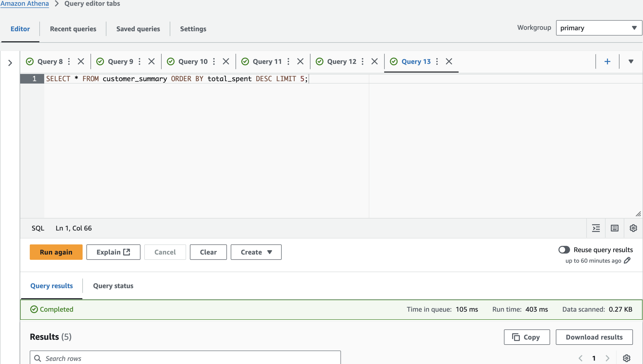Image resolution: width=643 pixels, height=364 pixels.
Task: Open the Workgroup primary dropdown
Action: [x=599, y=28]
